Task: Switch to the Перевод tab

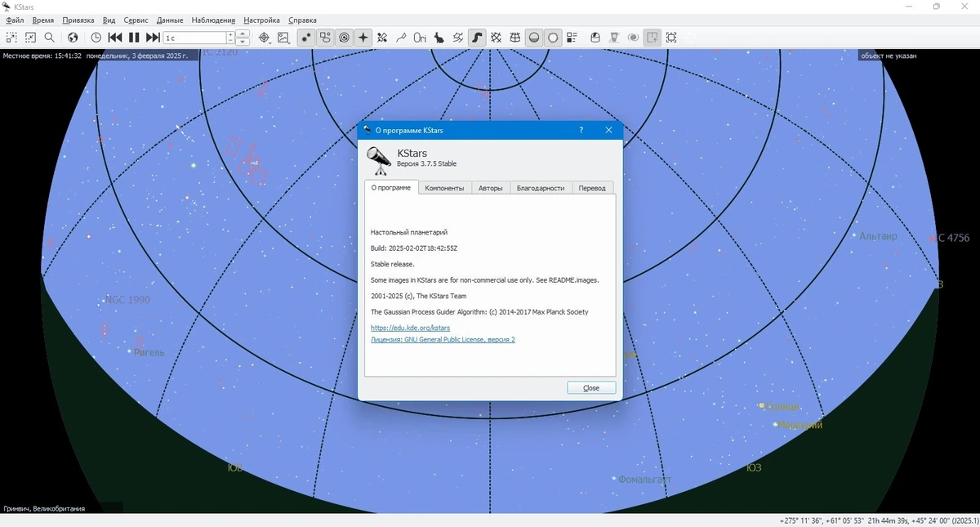Action: click(x=592, y=188)
